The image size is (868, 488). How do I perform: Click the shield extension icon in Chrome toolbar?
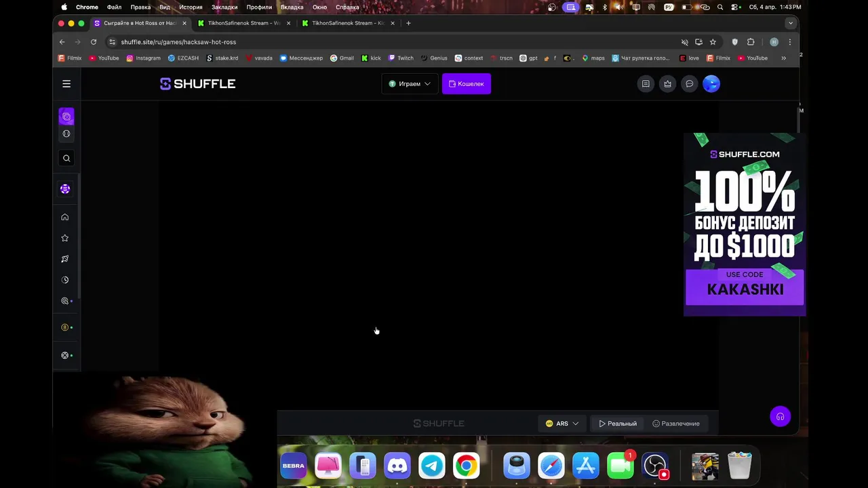(x=734, y=42)
